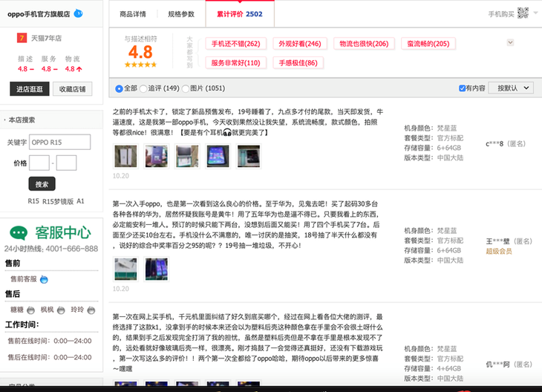Switch to the 规格参数 tab
Screen dimensions: 542x392
181,14
